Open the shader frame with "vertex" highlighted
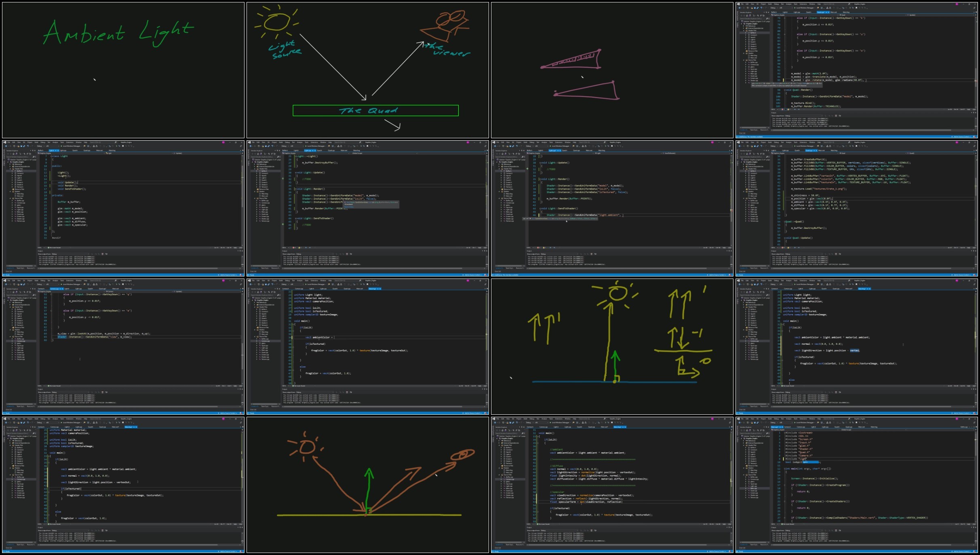980x555 pixels. coord(857,347)
